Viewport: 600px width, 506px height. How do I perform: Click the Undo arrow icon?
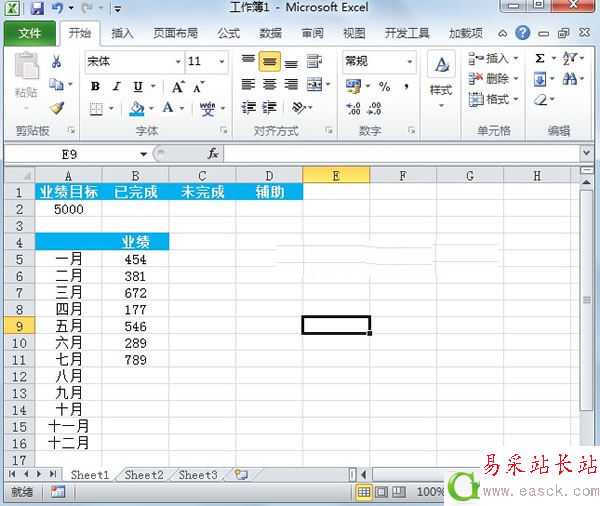[x=57, y=8]
